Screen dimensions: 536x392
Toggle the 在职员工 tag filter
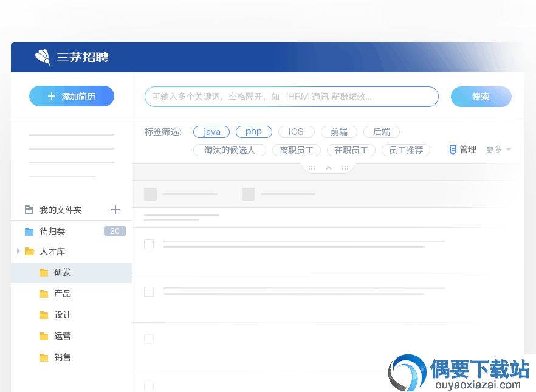(351, 150)
